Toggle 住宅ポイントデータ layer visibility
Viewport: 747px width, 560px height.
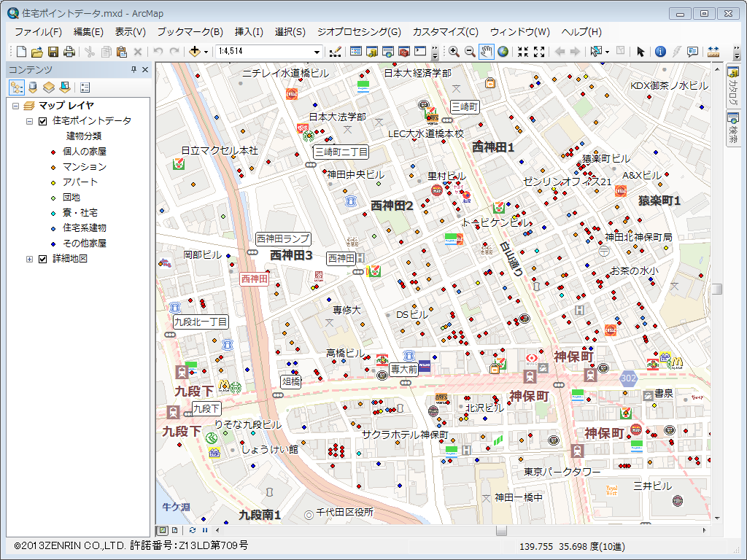tap(43, 121)
